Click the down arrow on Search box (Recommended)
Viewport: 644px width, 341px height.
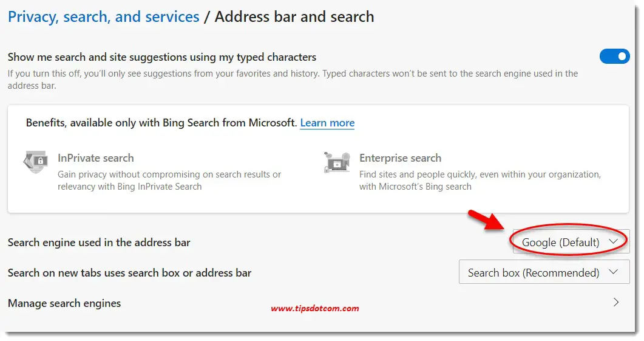tap(613, 272)
